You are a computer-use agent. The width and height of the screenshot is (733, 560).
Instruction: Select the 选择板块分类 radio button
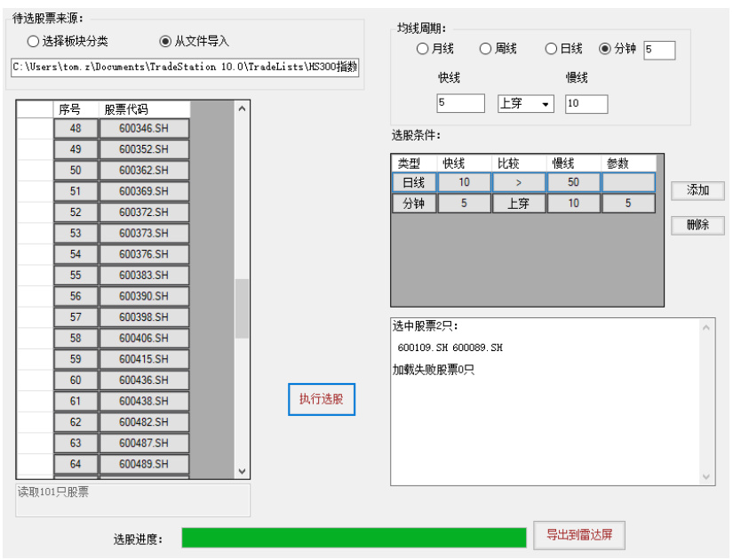click(34, 41)
